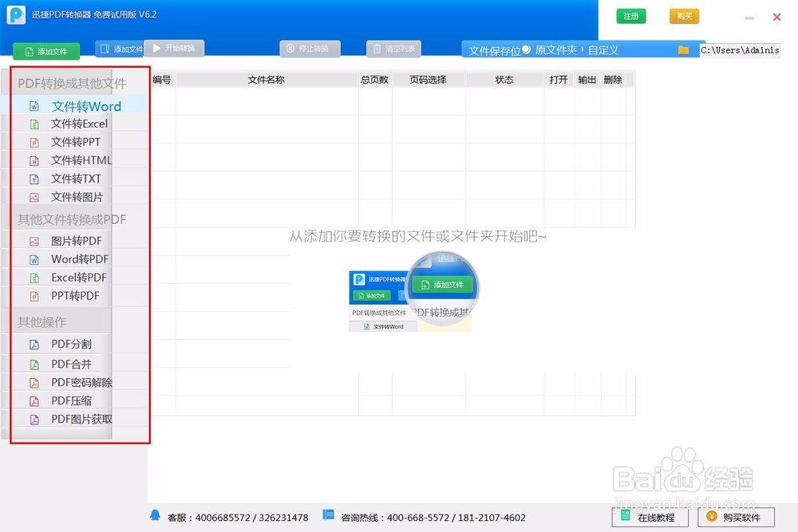Click the Excel icon beside Excel转PDF
Screen dimensions: 798x532
[34, 278]
